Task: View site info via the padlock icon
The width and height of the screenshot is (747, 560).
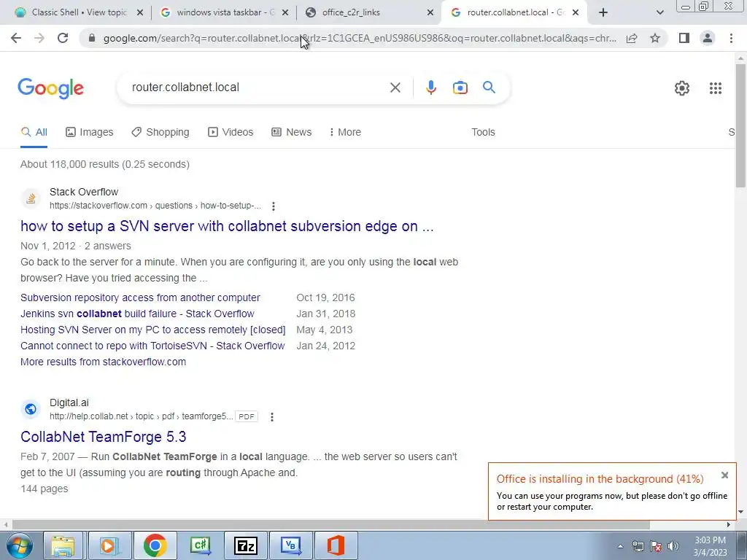Action: point(92,38)
